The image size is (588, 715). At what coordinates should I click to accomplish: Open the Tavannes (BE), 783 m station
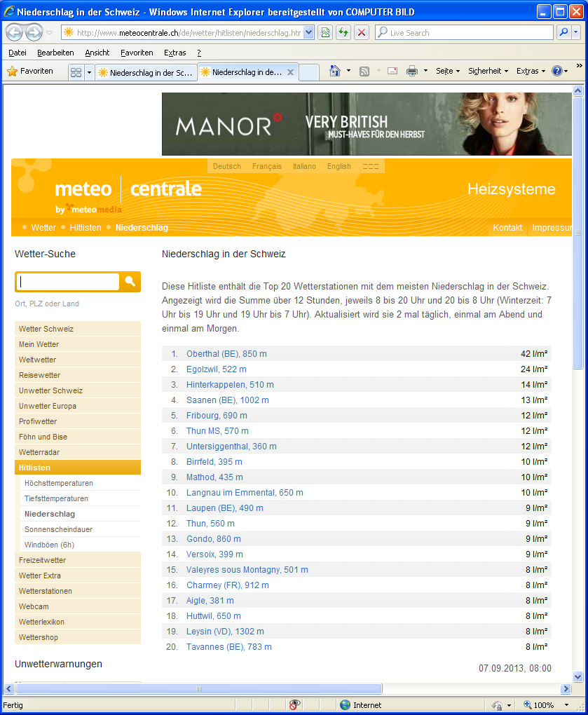coord(228,647)
